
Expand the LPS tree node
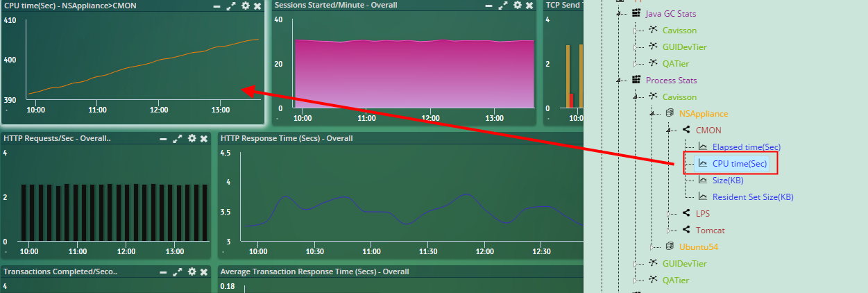(669, 214)
